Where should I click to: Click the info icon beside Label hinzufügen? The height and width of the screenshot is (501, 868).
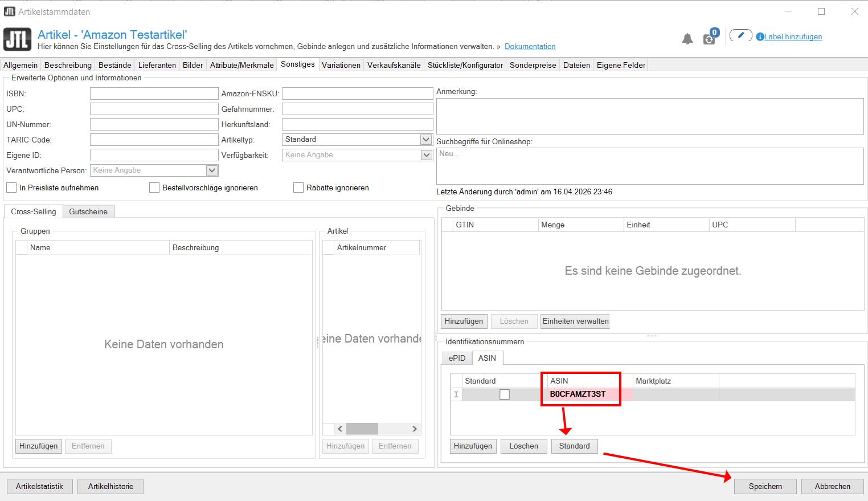click(x=760, y=36)
